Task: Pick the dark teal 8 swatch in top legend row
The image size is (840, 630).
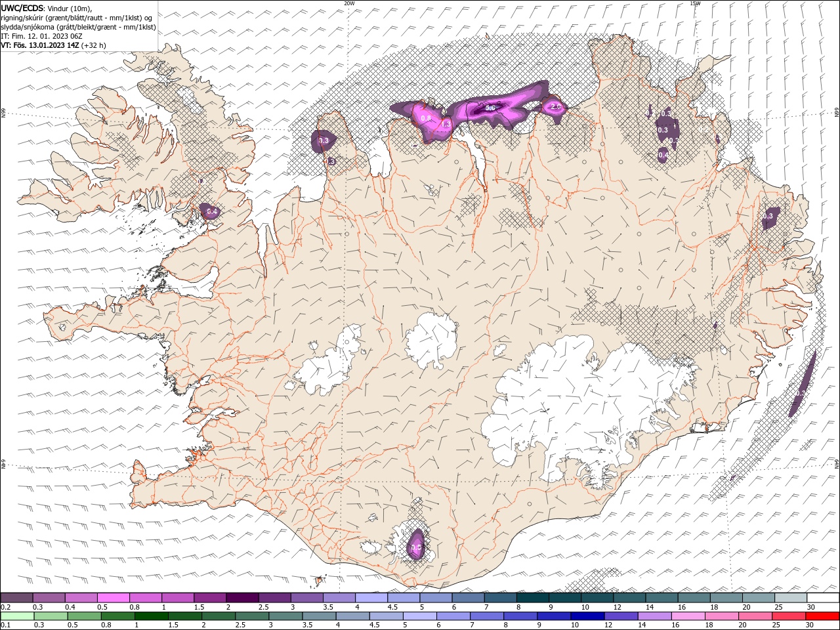Action: point(533,597)
